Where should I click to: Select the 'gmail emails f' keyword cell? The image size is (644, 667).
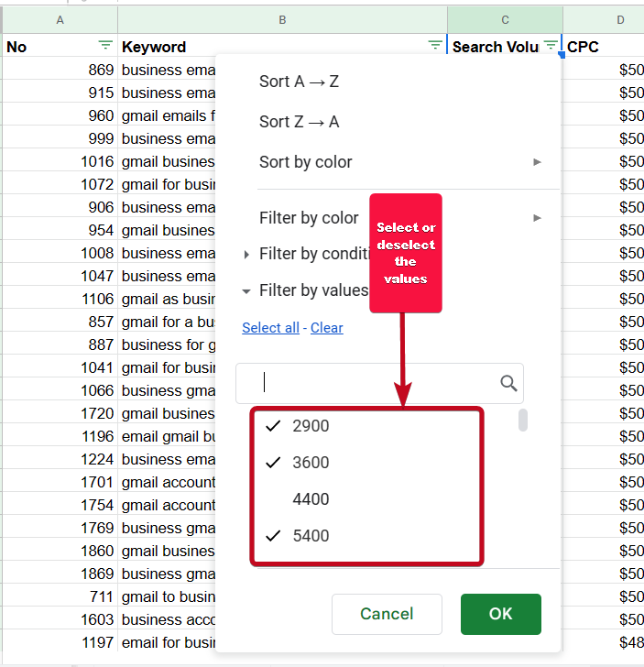[167, 115]
